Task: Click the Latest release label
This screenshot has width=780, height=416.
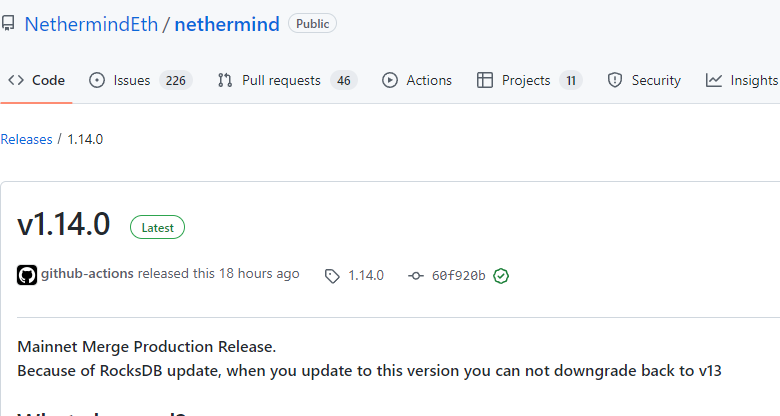Action: tap(157, 227)
